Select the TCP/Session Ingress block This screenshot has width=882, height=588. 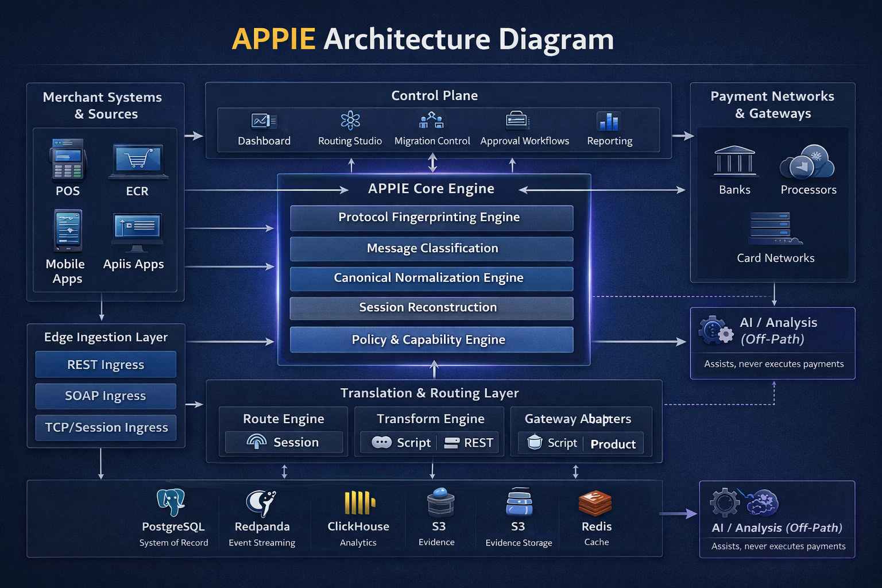pos(106,428)
